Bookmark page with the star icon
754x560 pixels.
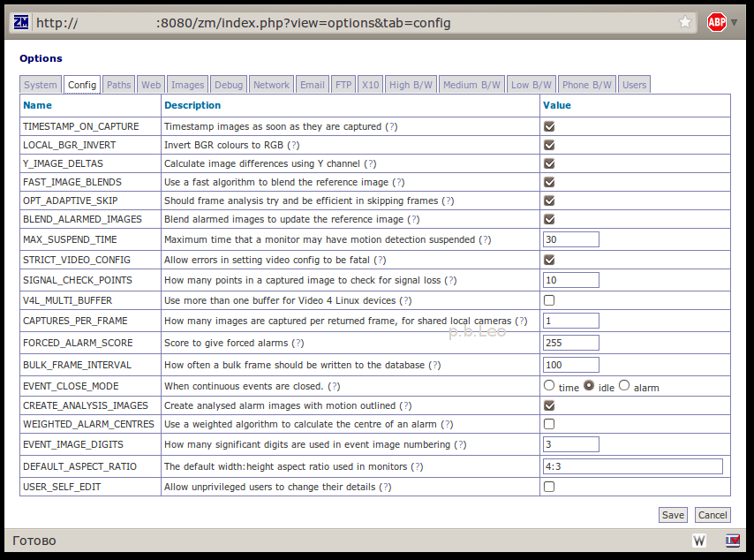(x=685, y=22)
